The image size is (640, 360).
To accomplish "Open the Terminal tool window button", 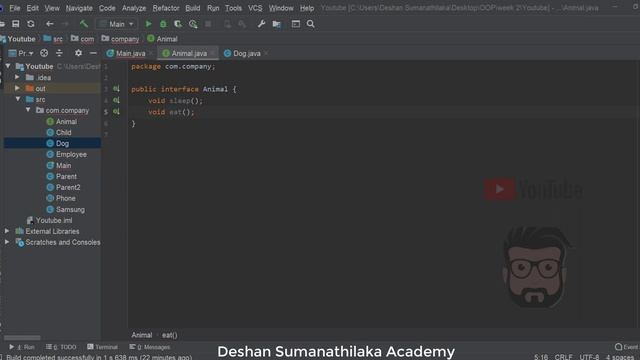I will (102, 347).
